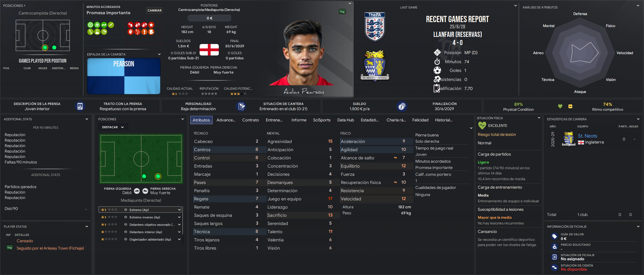The image size is (644, 275).
Task: Click the green heart physical condition icon
Action: click(560, 106)
